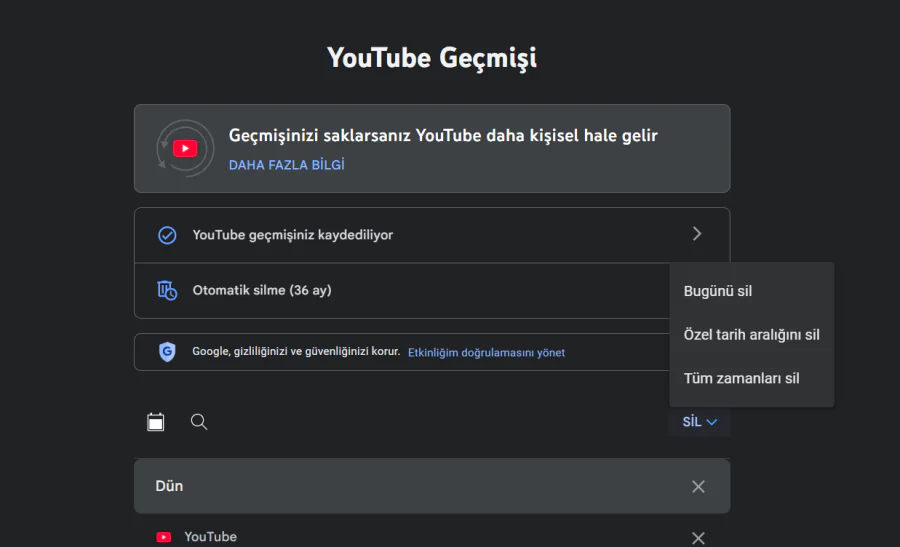Click the magnifier search icon

pos(199,422)
